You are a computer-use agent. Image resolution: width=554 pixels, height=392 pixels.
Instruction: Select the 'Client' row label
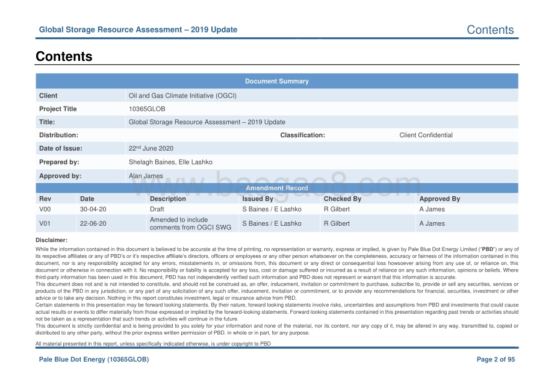click(48, 96)
